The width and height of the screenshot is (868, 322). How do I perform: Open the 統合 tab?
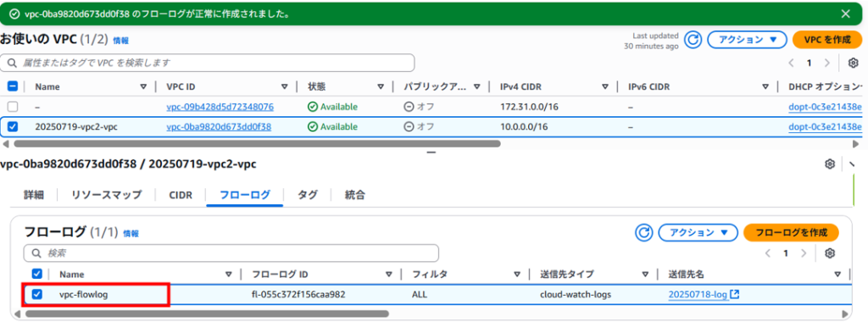[355, 195]
